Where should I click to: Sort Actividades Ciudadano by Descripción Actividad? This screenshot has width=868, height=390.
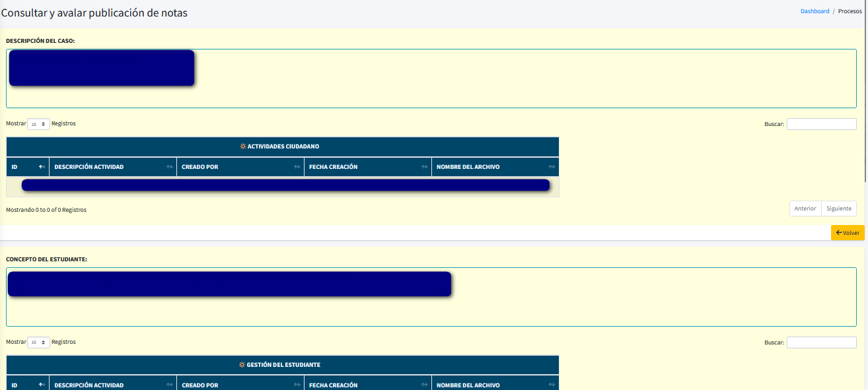tap(113, 167)
